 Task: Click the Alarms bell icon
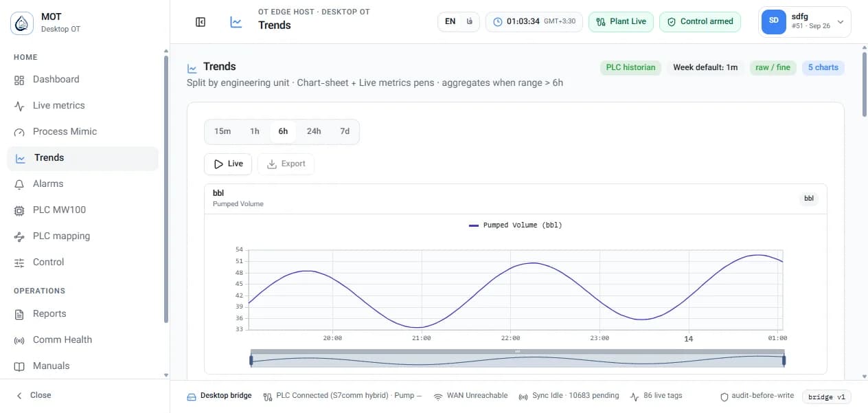click(x=19, y=184)
